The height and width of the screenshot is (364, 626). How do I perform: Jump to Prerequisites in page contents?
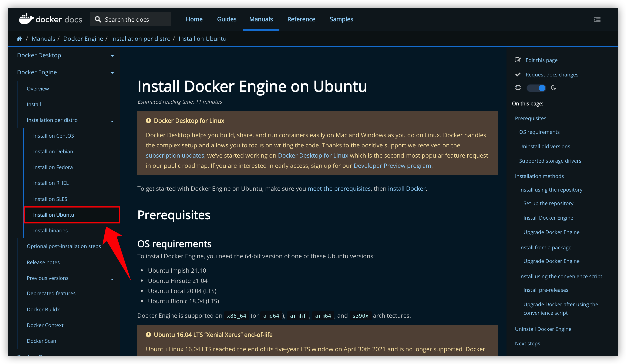click(x=531, y=118)
